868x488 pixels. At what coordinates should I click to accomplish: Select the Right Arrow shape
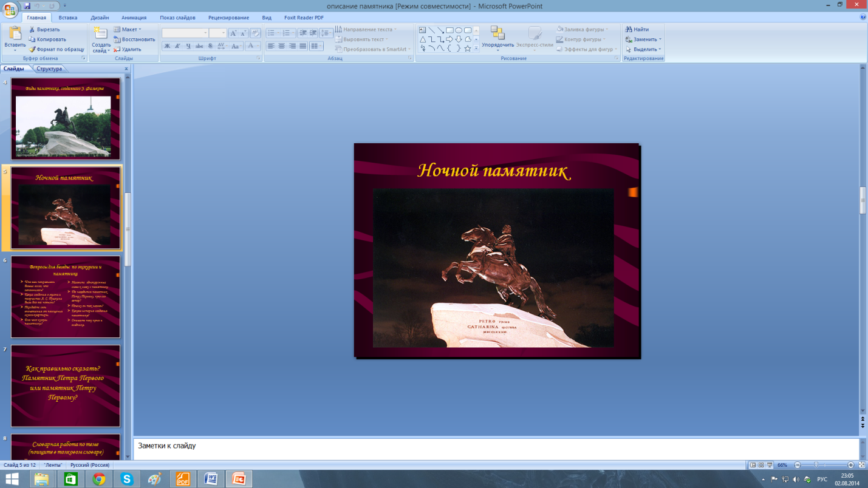449,39
